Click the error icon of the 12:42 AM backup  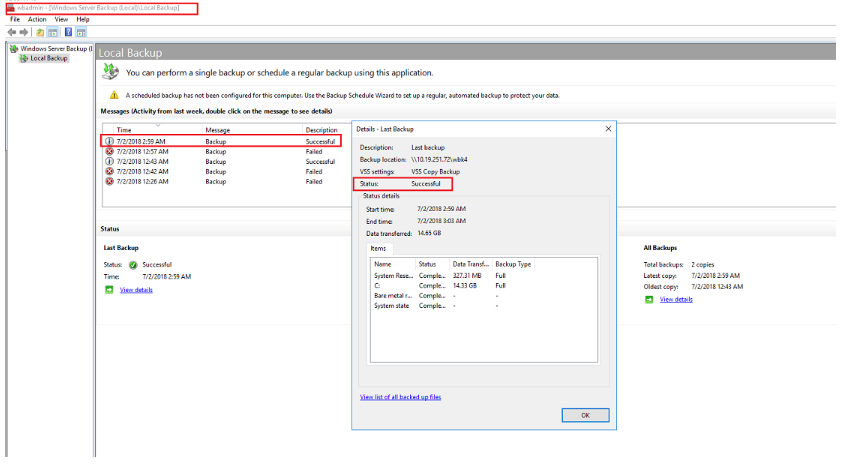[110, 172]
